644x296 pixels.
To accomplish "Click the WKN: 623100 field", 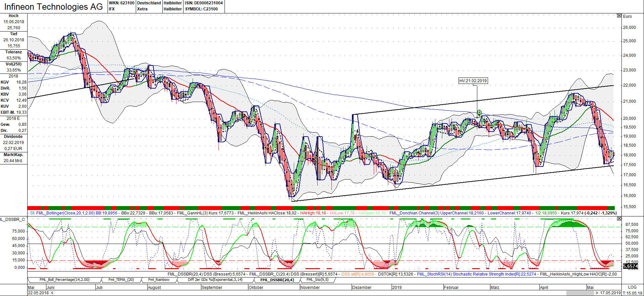I will pyautogui.click(x=121, y=3).
